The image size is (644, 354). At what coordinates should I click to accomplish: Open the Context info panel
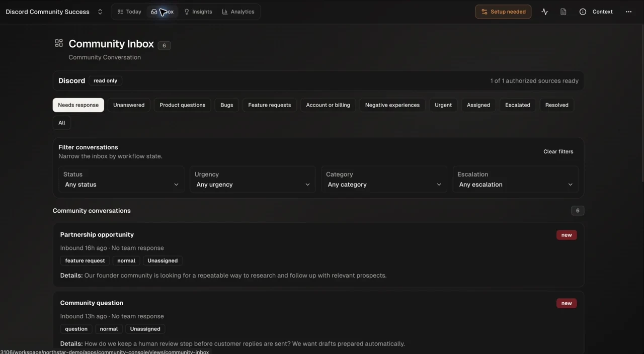point(596,12)
